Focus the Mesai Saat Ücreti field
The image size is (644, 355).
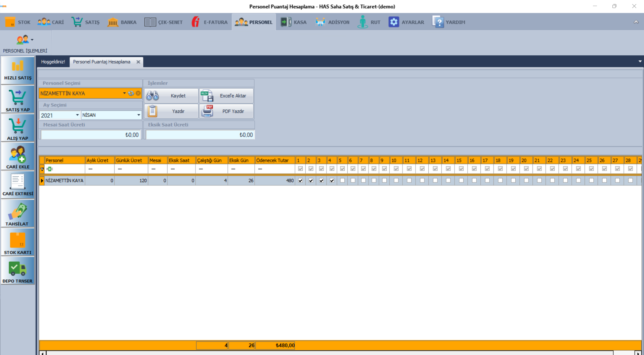coord(90,135)
